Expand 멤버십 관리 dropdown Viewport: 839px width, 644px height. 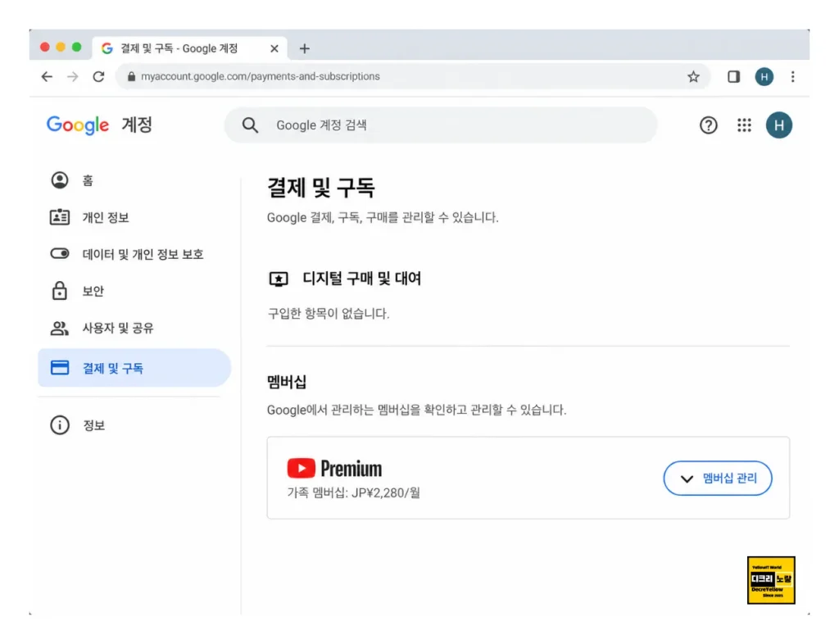coord(718,478)
